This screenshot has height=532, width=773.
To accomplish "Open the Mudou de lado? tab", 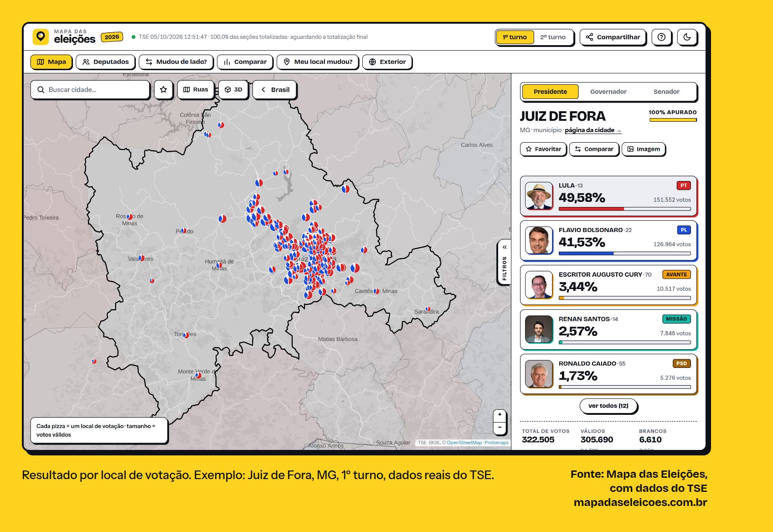I will [176, 62].
